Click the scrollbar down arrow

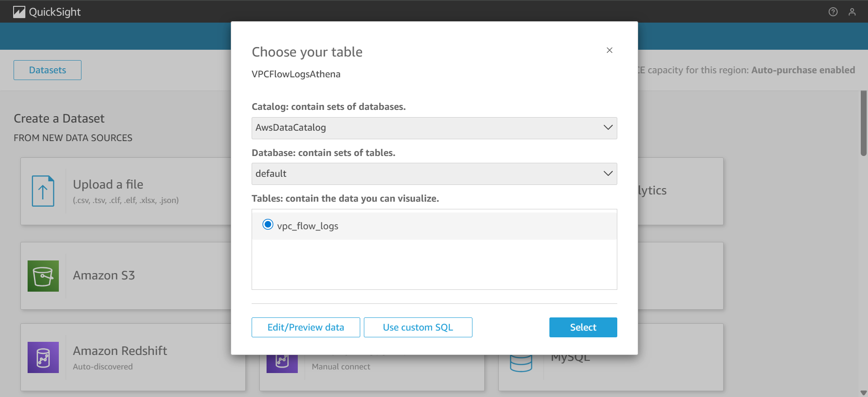tap(863, 393)
